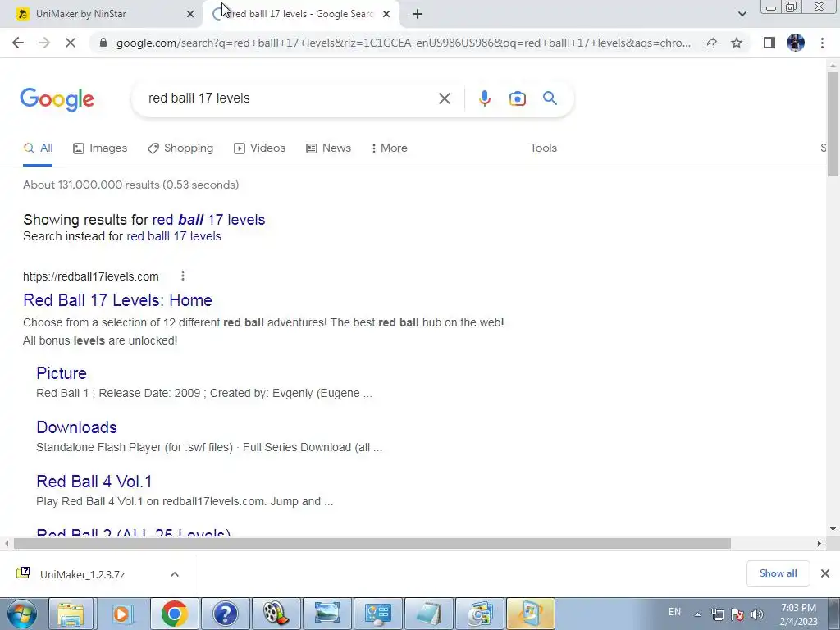Open Windows Media Player from taskbar
Viewport: 840px width, 630px height.
122,614
